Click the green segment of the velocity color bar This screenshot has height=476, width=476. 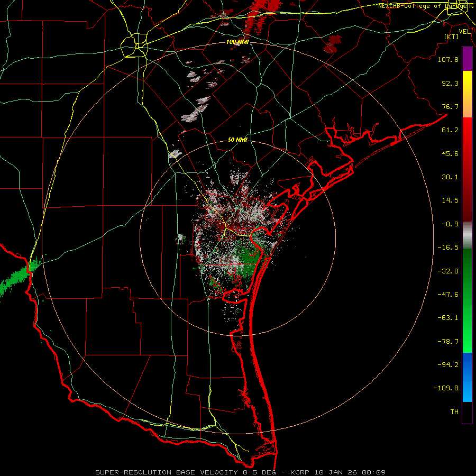[467, 300]
